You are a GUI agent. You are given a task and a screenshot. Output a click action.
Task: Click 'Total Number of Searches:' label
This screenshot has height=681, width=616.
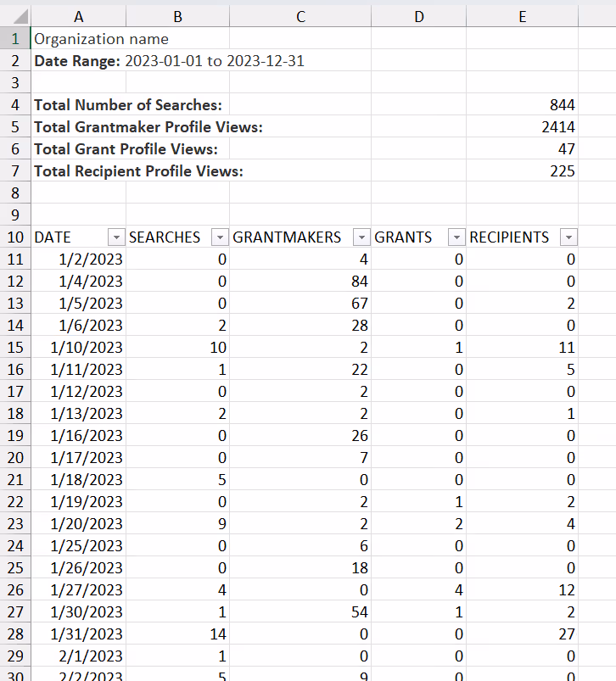pyautogui.click(x=128, y=105)
